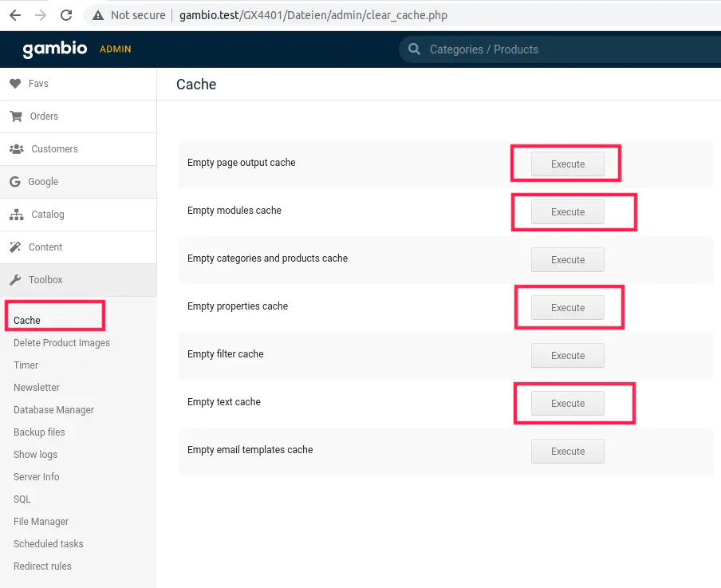Open Backup files menu entry
The image size is (721, 588).
pos(39,432)
